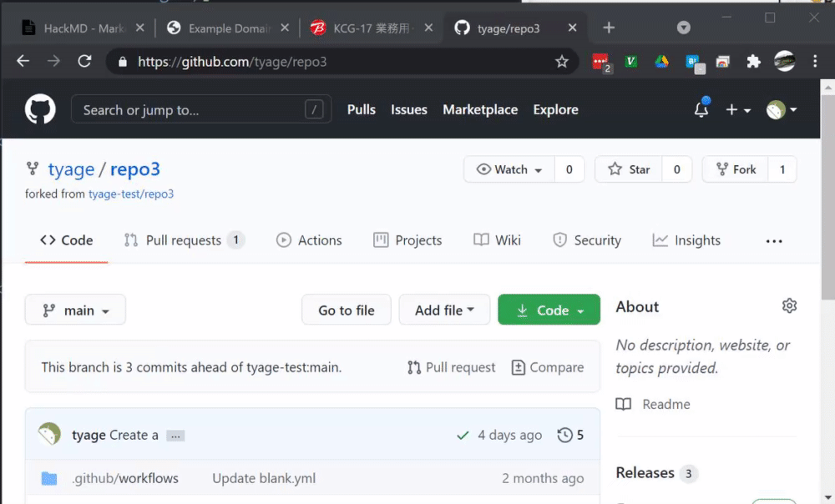The width and height of the screenshot is (835, 504).
Task: Click the Pull request link in branch banner
Action: click(x=452, y=367)
